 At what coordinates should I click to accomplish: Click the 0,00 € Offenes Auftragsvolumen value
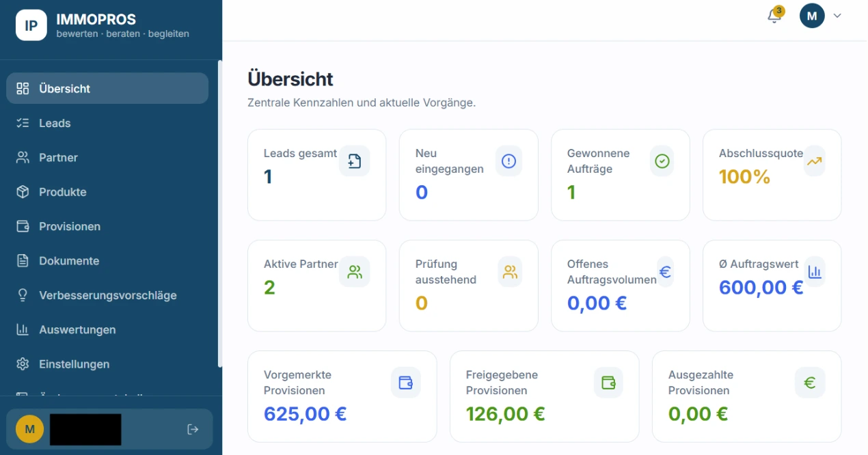click(597, 303)
